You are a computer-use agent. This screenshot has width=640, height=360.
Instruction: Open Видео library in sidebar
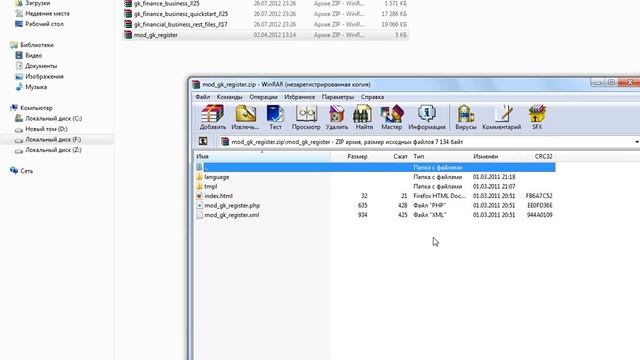click(x=33, y=56)
